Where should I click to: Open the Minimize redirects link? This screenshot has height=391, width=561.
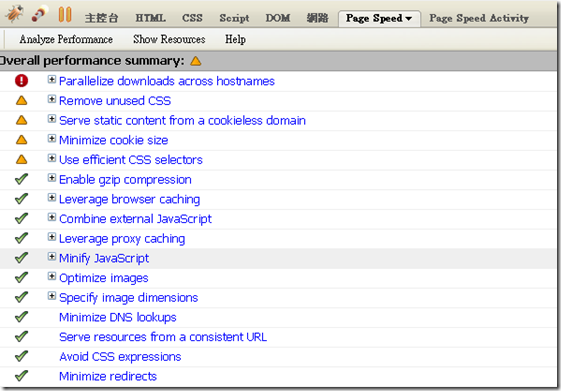point(108,376)
